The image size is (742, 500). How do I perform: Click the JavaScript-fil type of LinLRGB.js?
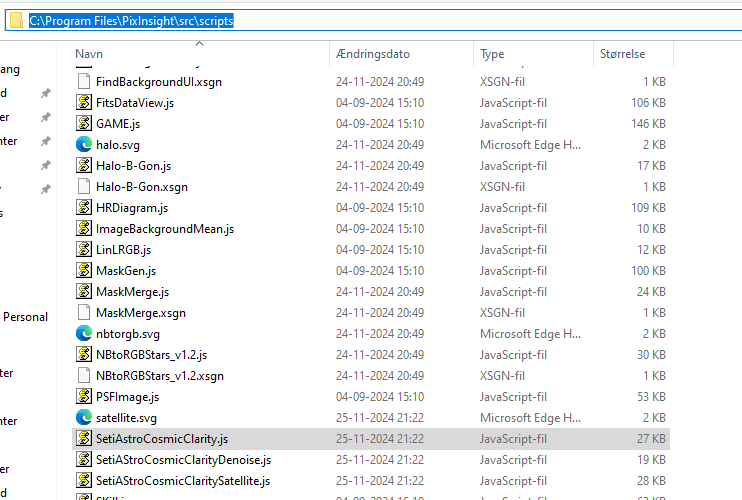click(513, 250)
